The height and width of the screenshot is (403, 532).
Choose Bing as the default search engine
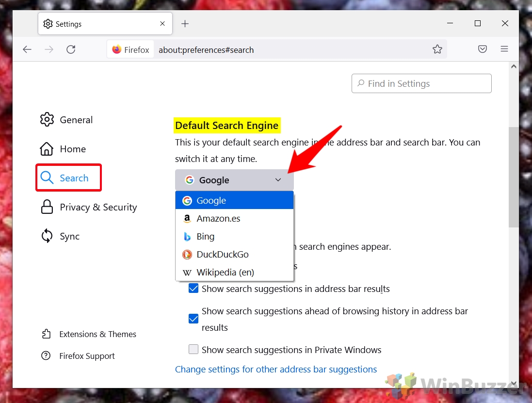pos(234,237)
